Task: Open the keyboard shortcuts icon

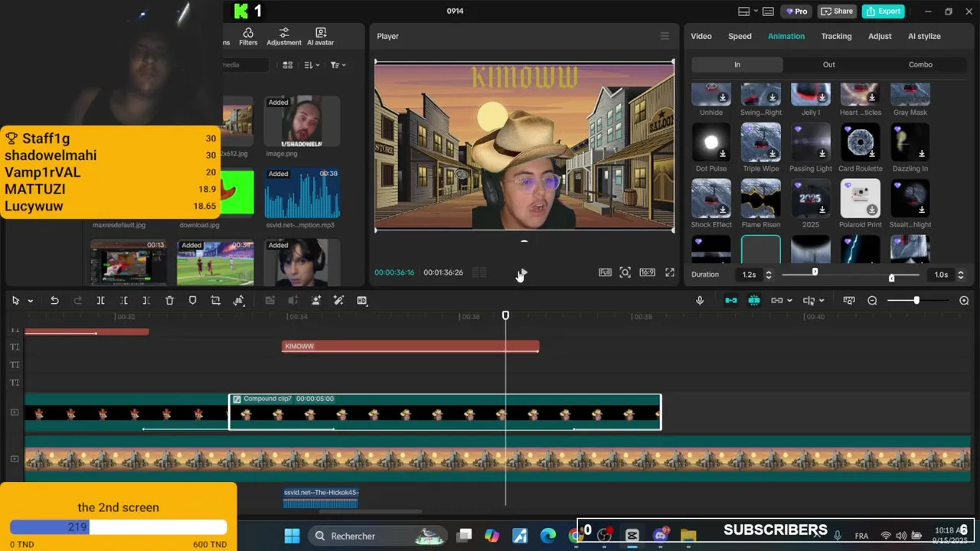Action: 768,11
